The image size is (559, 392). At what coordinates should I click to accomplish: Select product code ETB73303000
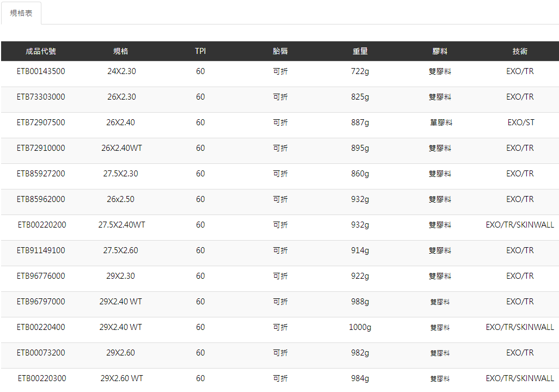click(x=41, y=97)
